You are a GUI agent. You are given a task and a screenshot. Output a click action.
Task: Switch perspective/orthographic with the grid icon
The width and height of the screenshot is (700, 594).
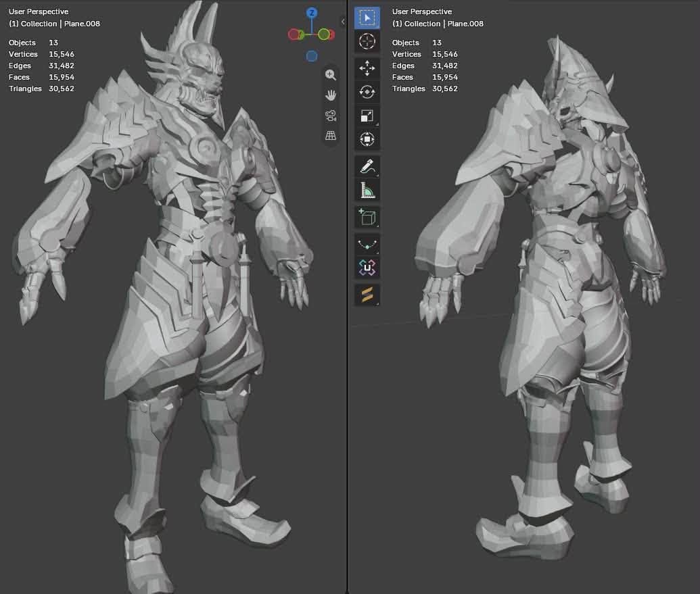[x=330, y=136]
